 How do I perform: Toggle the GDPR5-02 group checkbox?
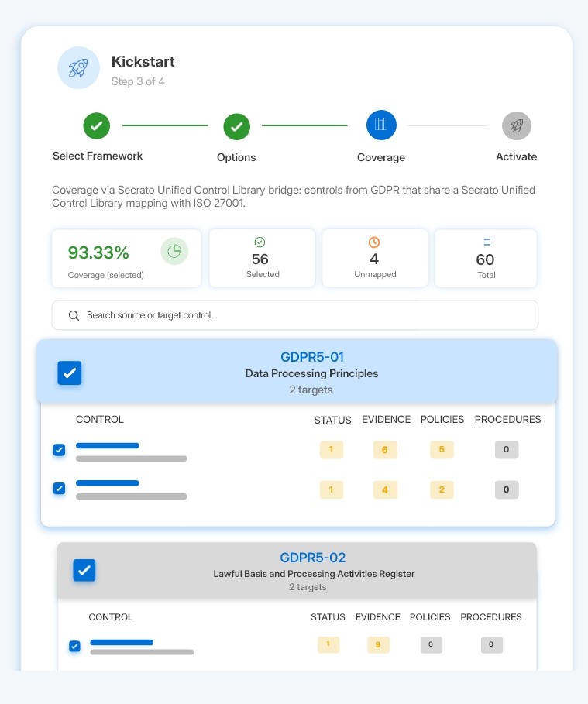click(84, 570)
